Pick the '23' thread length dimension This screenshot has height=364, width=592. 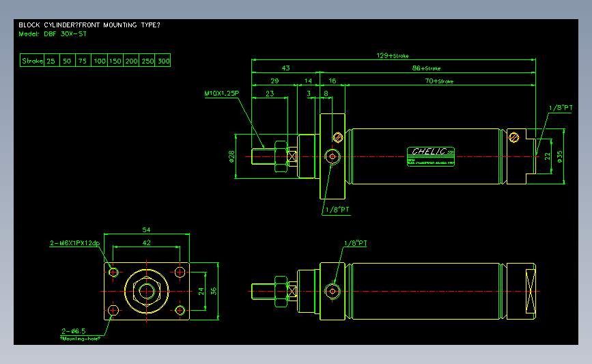(270, 94)
